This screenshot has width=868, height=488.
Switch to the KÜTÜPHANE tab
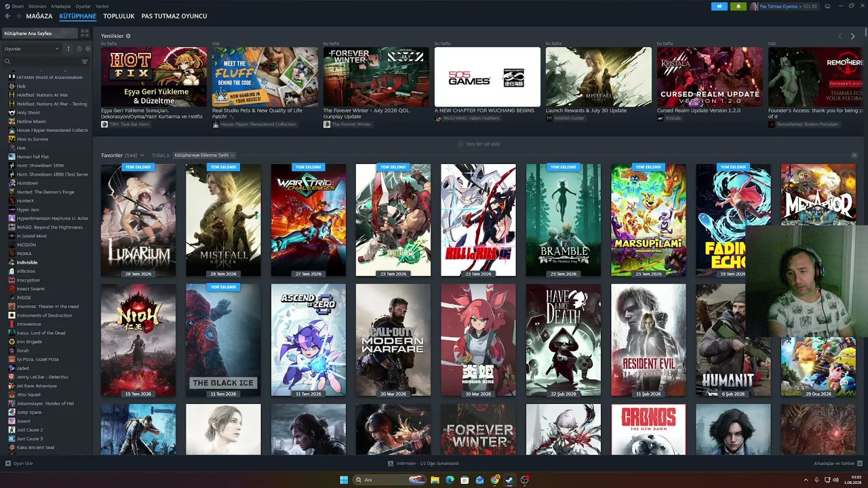[x=78, y=16]
